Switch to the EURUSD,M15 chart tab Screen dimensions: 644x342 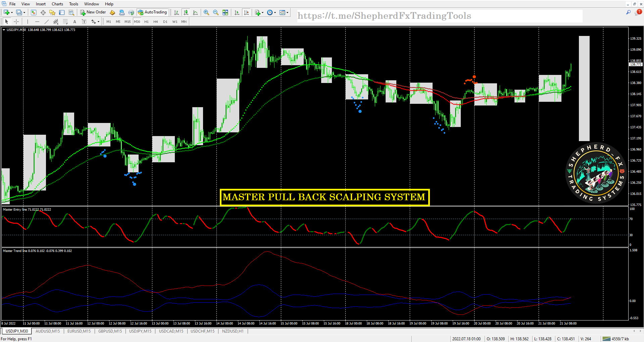(79, 331)
